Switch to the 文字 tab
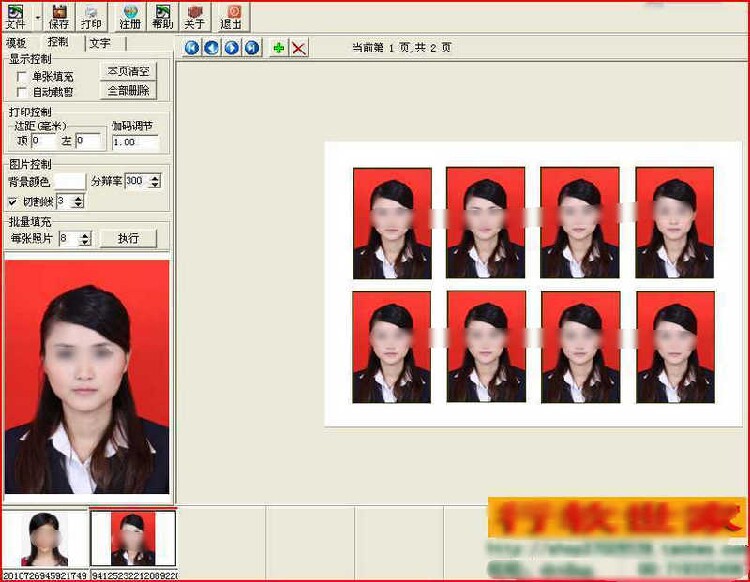Screen dimensions: 750x582 point(100,43)
